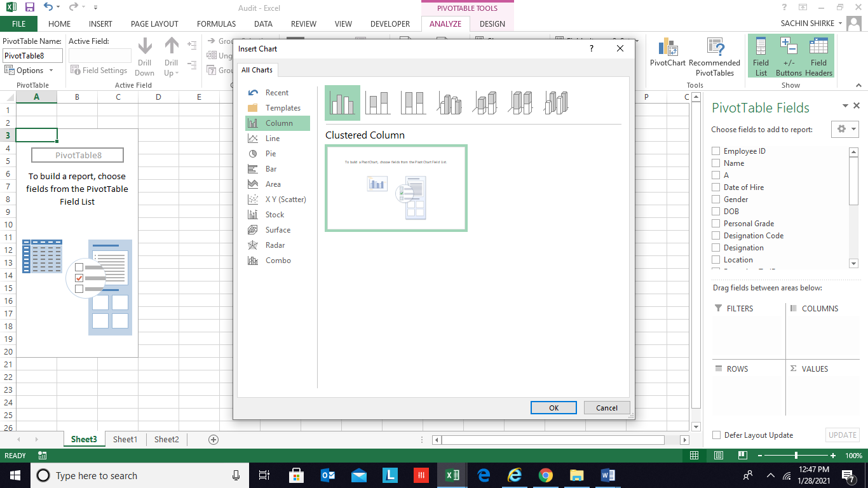Open File Explorer from the taskbar

point(576,475)
